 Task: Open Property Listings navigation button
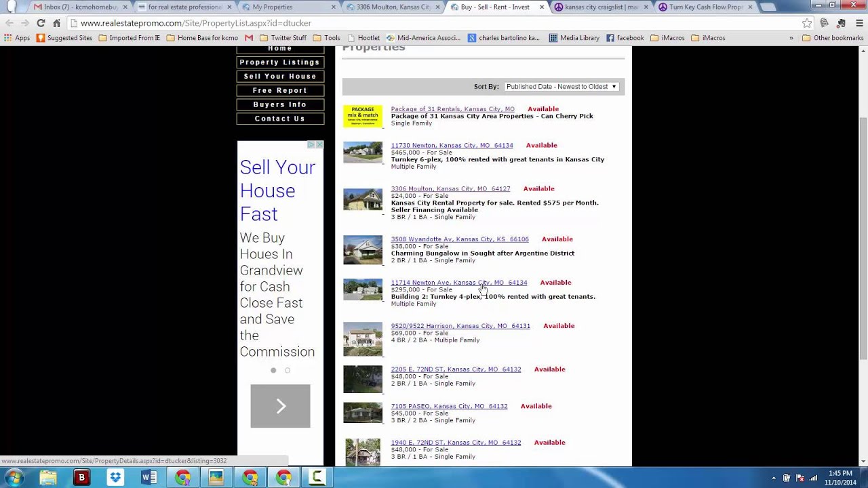[x=280, y=62]
